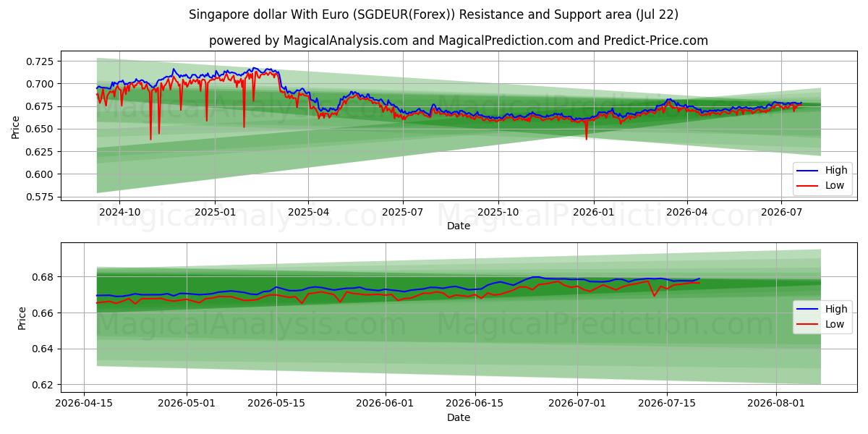
Task: Click the 2026-04 date tick label
Action: tap(686, 212)
